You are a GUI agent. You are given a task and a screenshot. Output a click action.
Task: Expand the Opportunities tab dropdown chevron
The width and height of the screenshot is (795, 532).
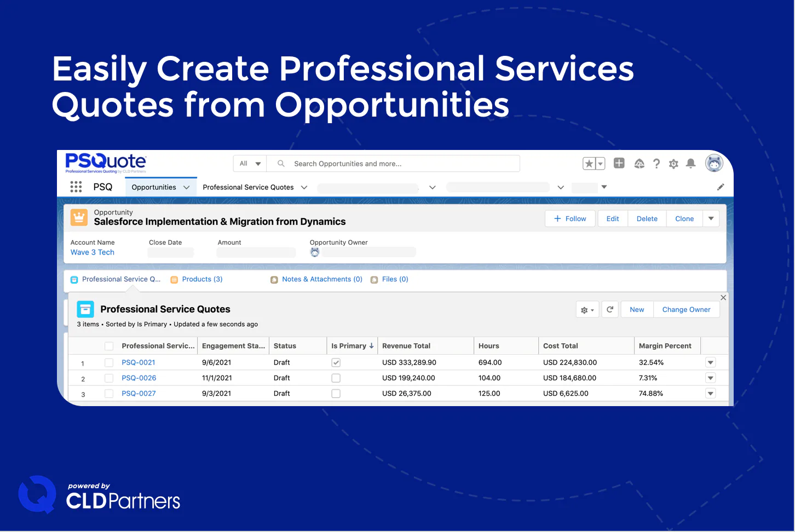(x=186, y=187)
